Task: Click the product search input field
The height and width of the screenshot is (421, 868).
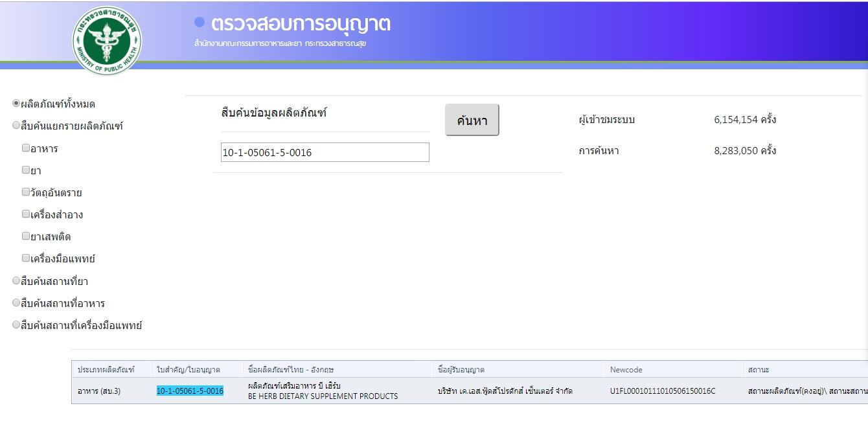Action: [325, 152]
